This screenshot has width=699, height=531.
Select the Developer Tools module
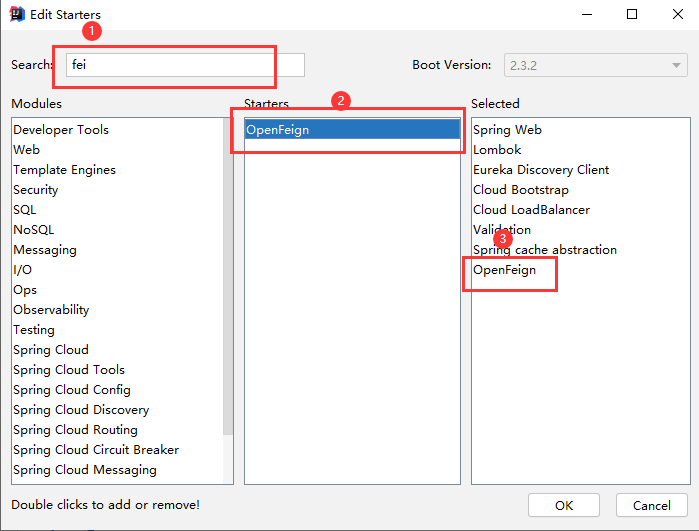click(61, 130)
